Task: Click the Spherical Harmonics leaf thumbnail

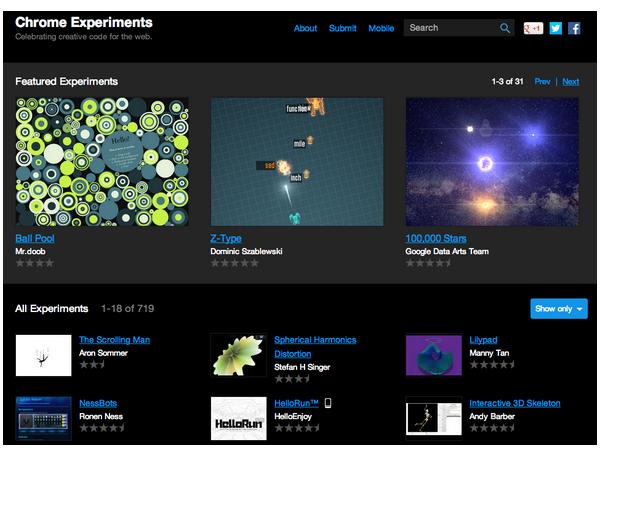Action: tap(239, 355)
